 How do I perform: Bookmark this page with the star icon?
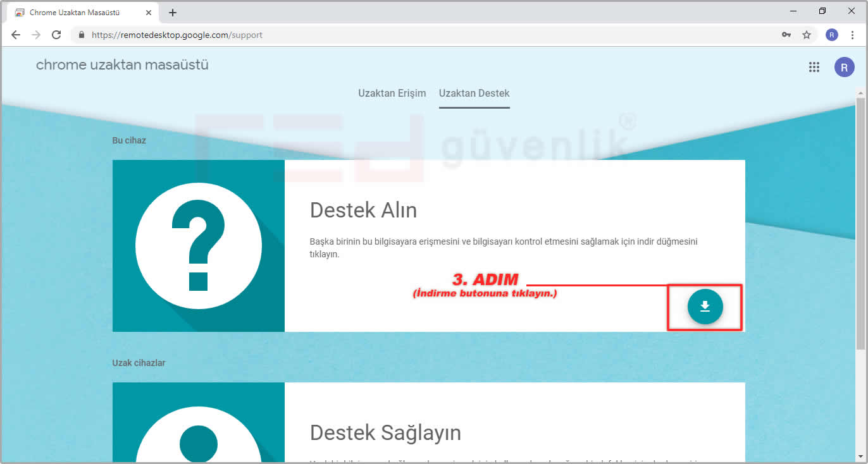point(807,35)
